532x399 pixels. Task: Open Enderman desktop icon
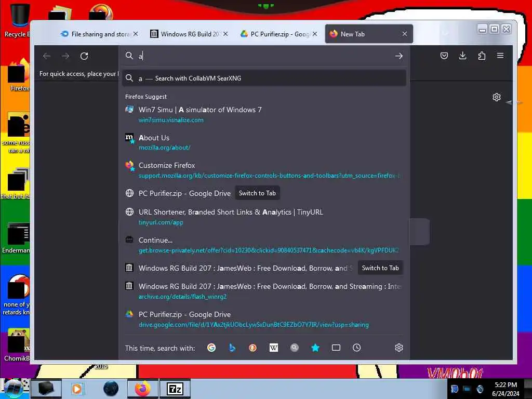[16, 238]
